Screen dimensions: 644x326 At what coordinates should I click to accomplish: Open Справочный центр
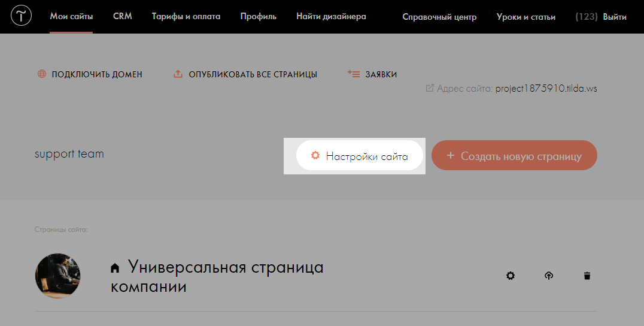coord(439,17)
